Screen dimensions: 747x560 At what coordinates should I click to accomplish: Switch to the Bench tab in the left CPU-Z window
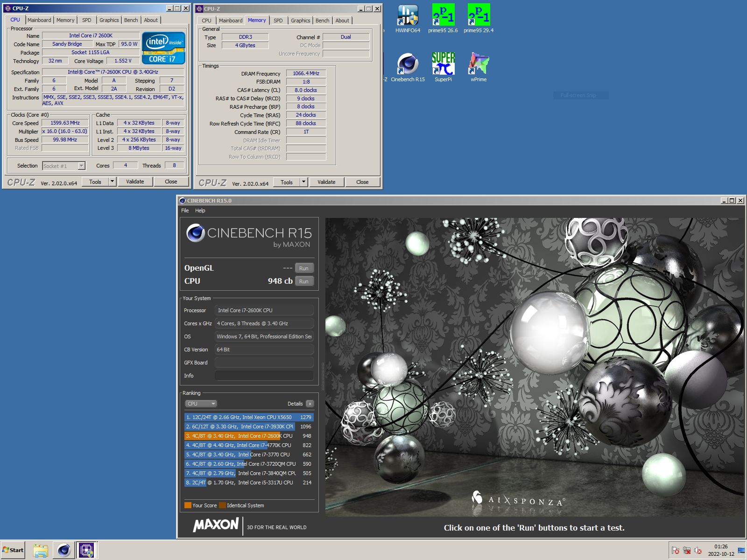(131, 20)
